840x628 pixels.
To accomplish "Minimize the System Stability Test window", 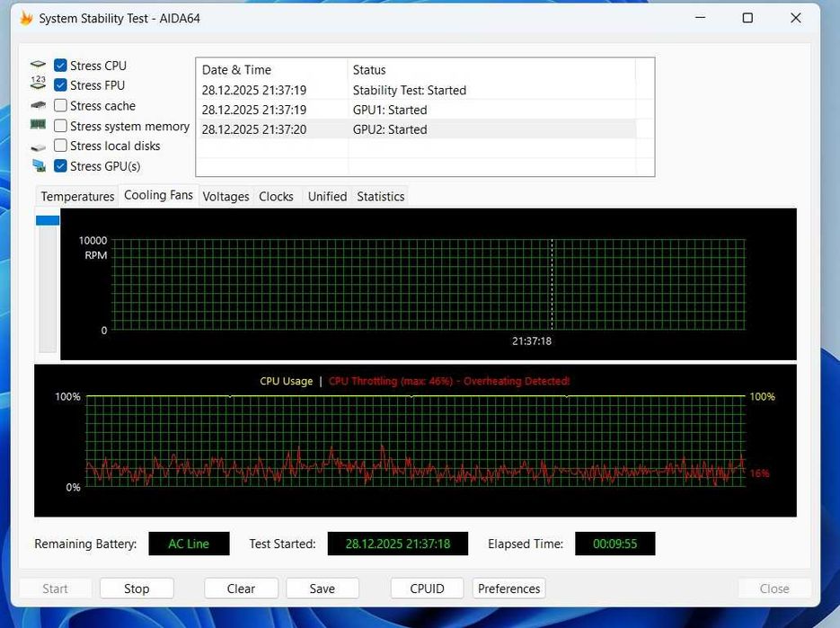I will (700, 18).
